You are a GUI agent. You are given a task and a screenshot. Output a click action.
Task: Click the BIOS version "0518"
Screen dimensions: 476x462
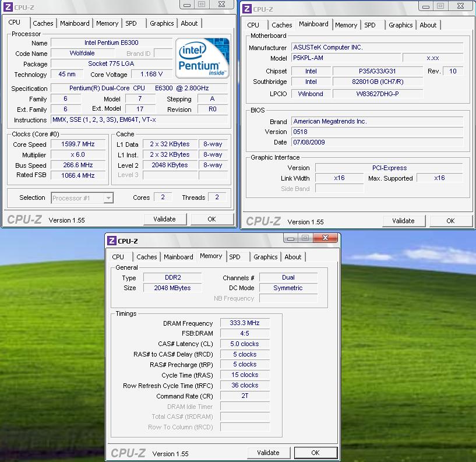coord(378,132)
